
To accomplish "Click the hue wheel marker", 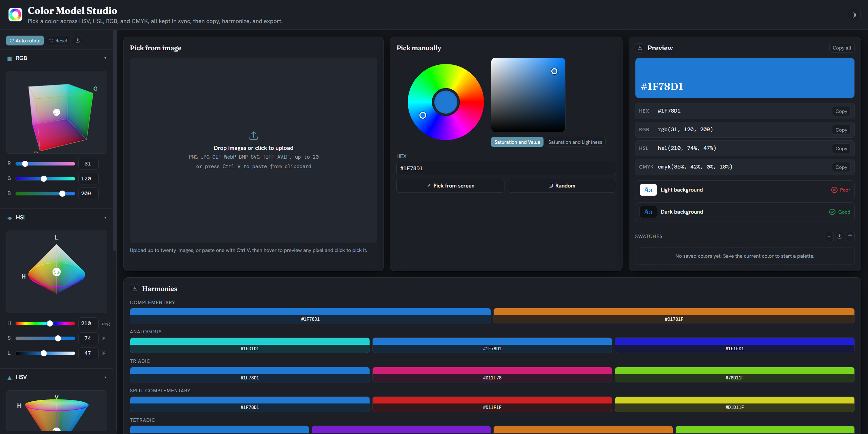I will pyautogui.click(x=423, y=115).
